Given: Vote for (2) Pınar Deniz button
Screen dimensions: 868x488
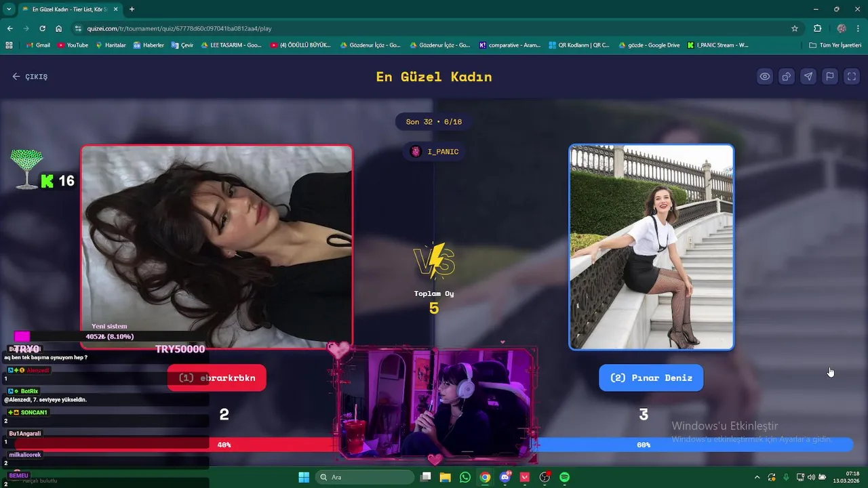Looking at the screenshot, I should [651, 378].
